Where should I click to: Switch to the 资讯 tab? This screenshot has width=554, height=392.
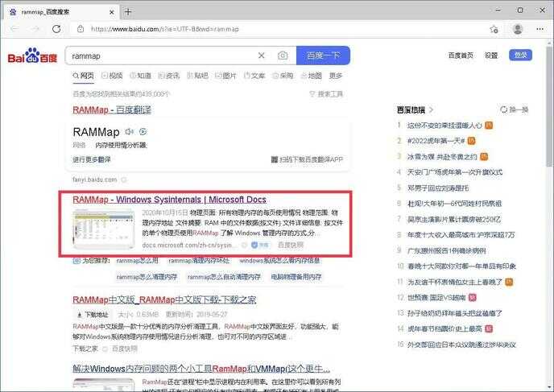[x=169, y=76]
